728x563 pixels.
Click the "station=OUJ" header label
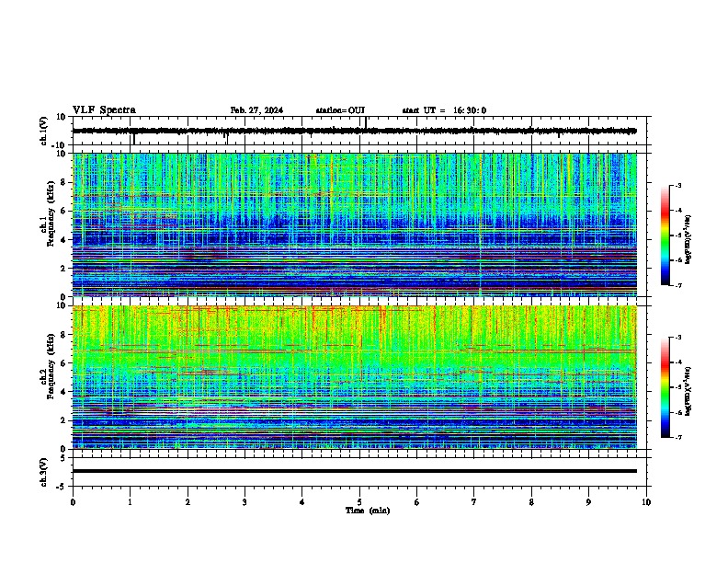point(340,110)
